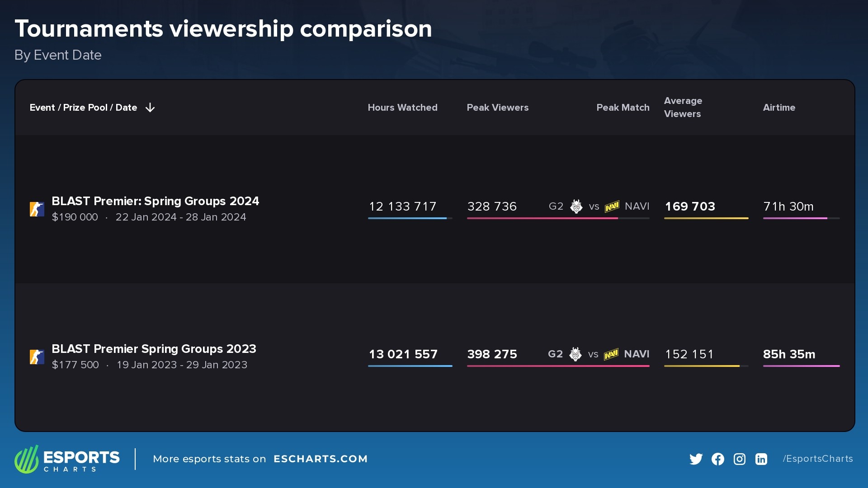868x488 pixels.
Task: Select the G2 team logo in the 2024 row
Action: click(x=576, y=206)
